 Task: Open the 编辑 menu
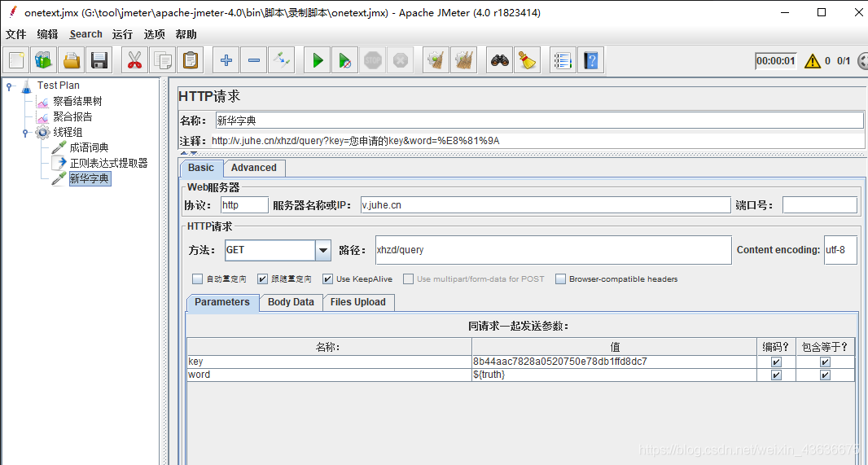(x=47, y=34)
